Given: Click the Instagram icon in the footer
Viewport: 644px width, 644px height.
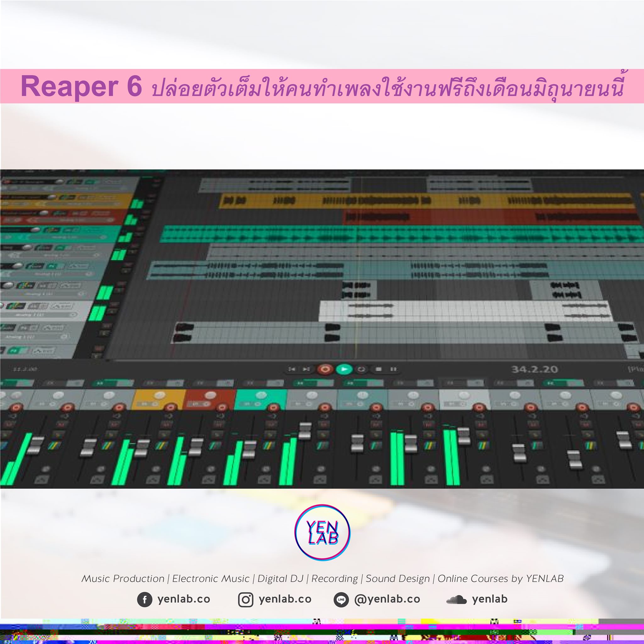Looking at the screenshot, I should tap(246, 600).
